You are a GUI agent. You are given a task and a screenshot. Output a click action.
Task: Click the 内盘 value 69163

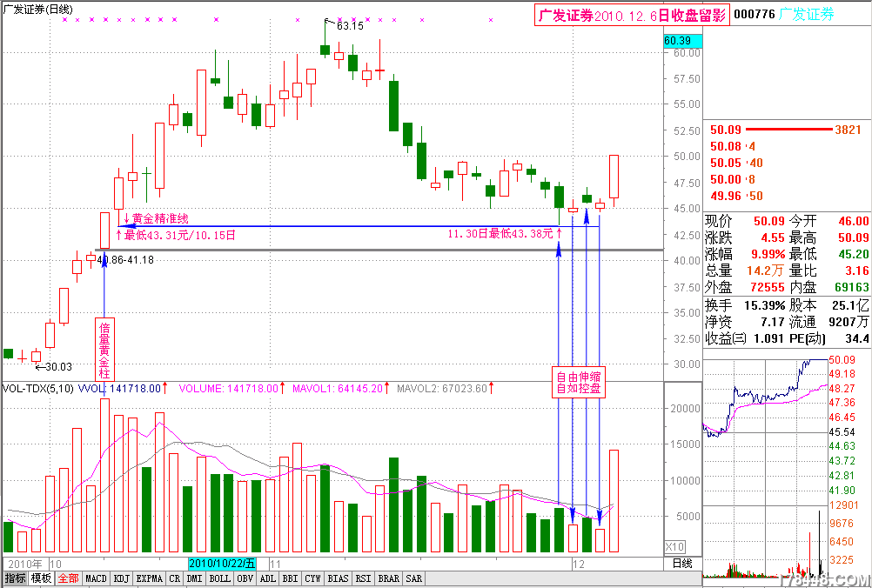pos(852,287)
